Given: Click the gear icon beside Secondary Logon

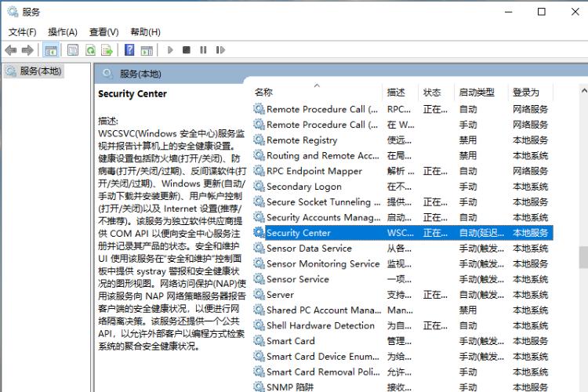Looking at the screenshot, I should coord(259,186).
